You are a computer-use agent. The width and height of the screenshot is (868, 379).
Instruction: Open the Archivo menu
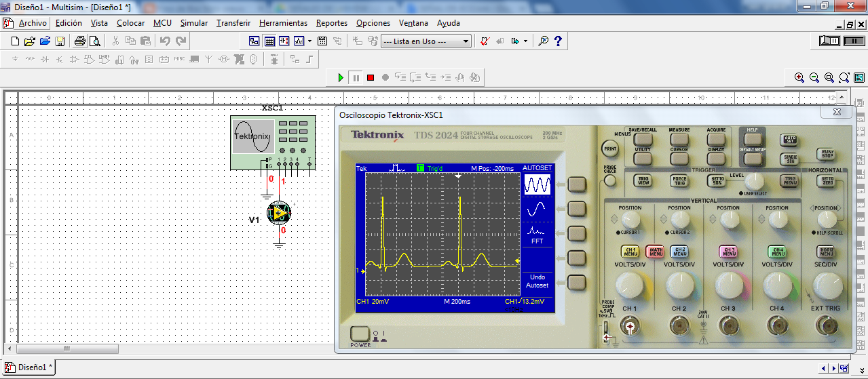33,23
